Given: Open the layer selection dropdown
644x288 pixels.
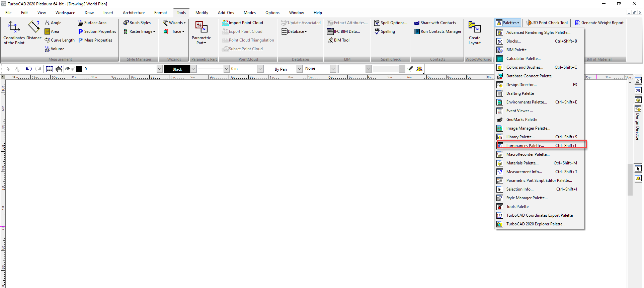Looking at the screenshot, I should click(159, 69).
